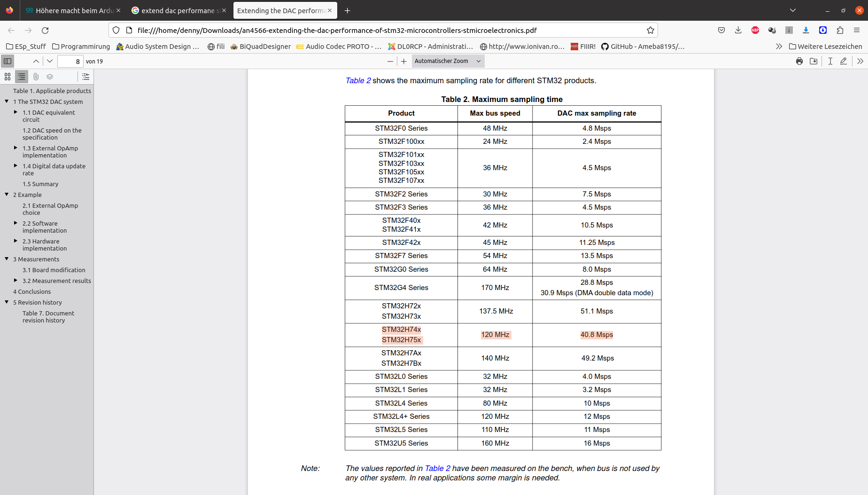Open the Downloads panel

(x=738, y=30)
